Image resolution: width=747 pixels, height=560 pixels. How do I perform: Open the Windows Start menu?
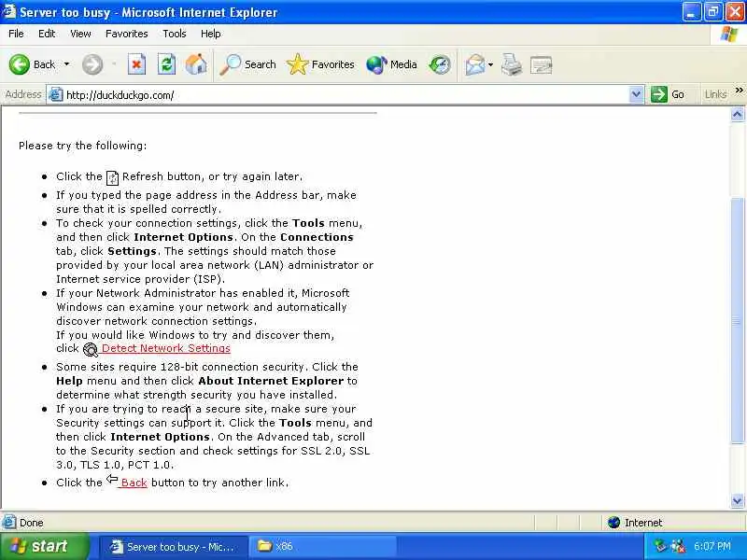point(44,546)
